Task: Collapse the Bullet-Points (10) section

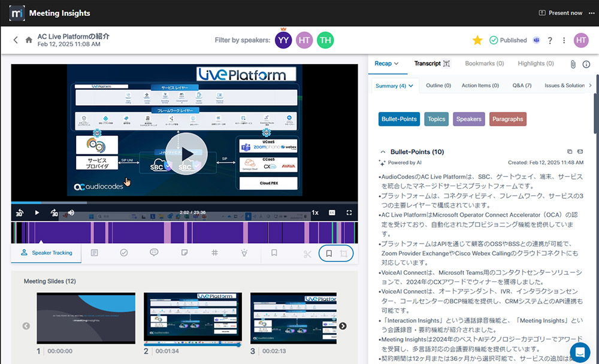Action: 383,152
